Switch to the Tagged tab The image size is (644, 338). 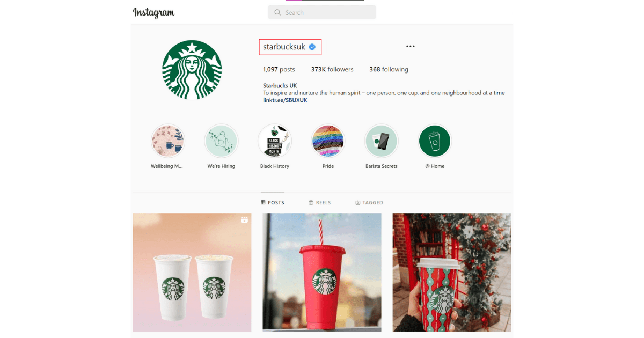pyautogui.click(x=369, y=203)
